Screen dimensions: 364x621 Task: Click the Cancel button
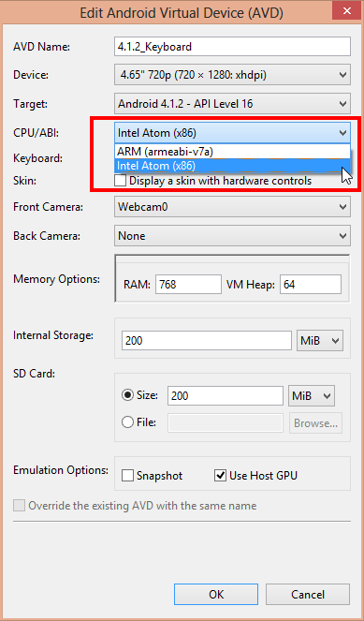coord(308,594)
